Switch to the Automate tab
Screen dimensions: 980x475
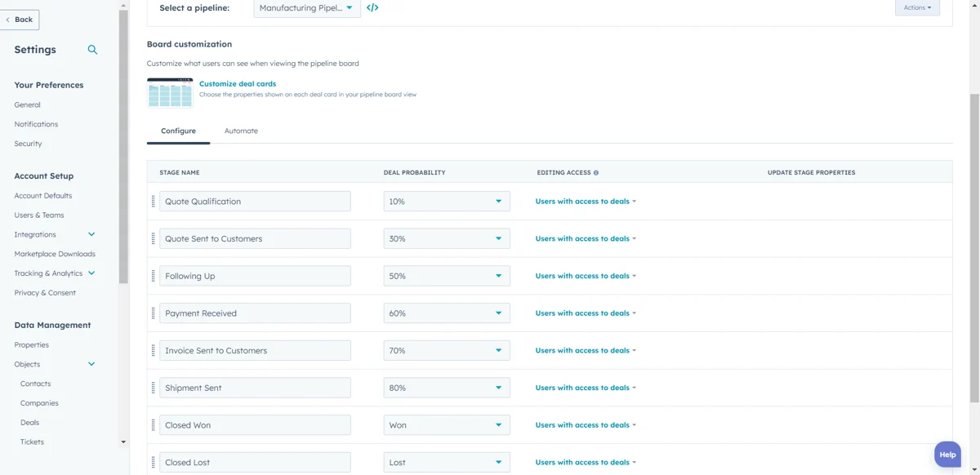(x=240, y=131)
